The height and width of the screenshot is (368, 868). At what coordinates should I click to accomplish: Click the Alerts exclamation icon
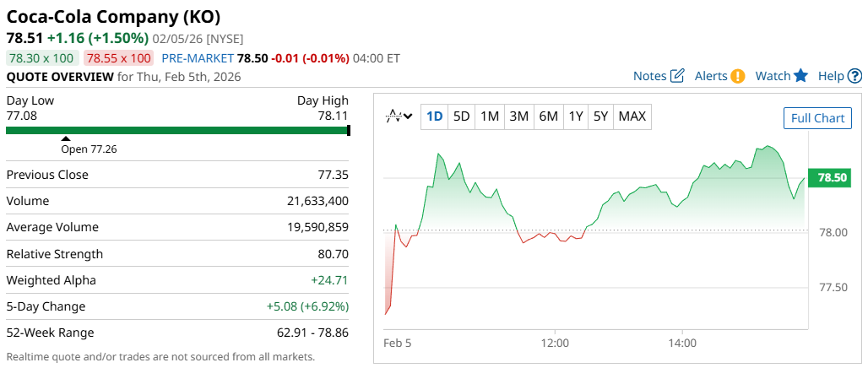(738, 76)
